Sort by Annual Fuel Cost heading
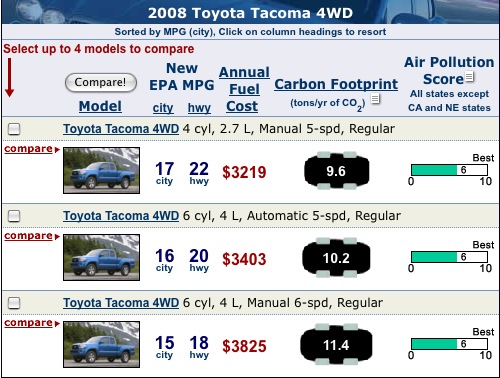Viewport: 500px width, 378px height. point(244,89)
